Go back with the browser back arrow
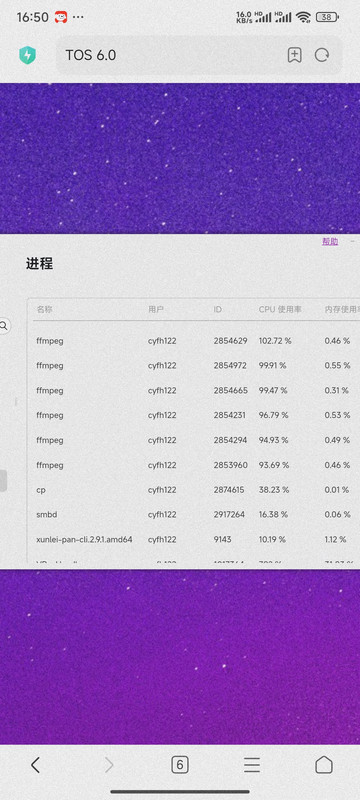360x800 pixels. (x=35, y=765)
